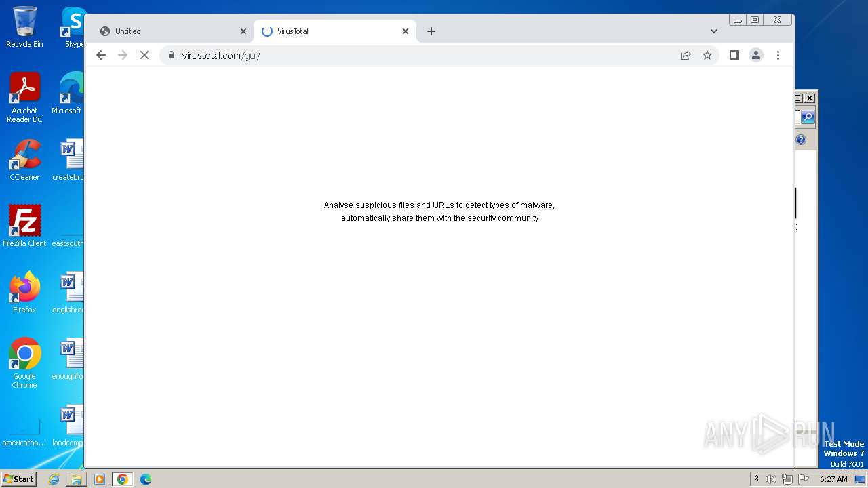View site information via the padlock icon
The image size is (868, 488).
pyautogui.click(x=171, y=55)
